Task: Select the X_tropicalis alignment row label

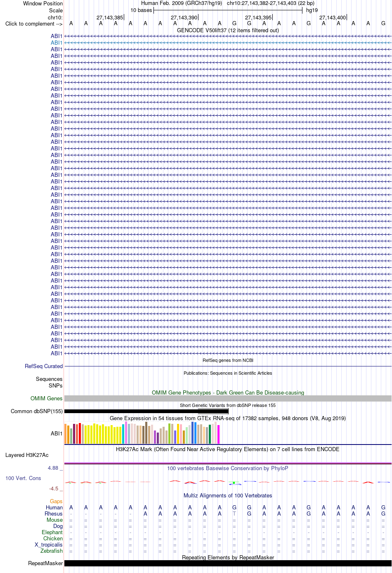Action: click(49, 545)
